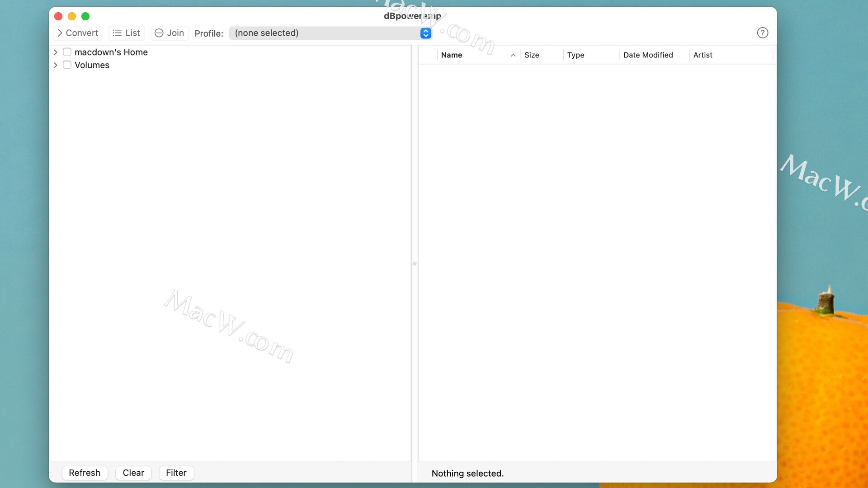868x488 pixels.
Task: Maximize the dBpoweramp window with green button
Action: click(x=85, y=16)
